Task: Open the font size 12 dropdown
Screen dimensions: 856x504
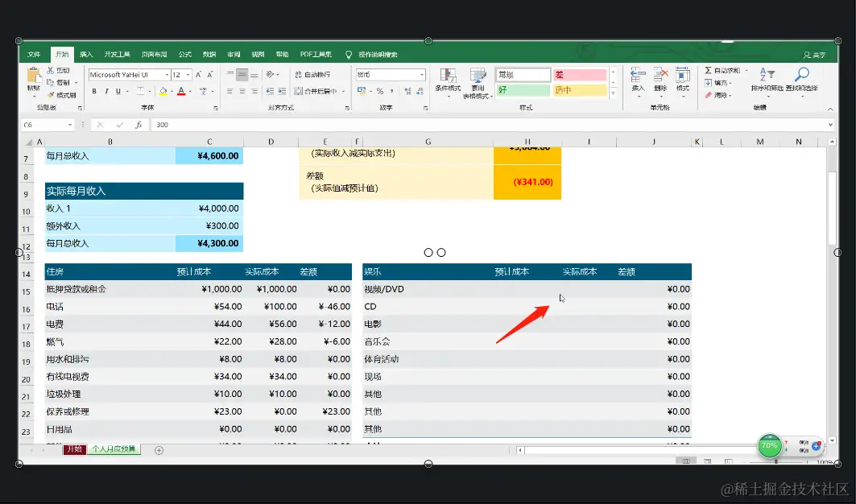Action: tap(188, 75)
